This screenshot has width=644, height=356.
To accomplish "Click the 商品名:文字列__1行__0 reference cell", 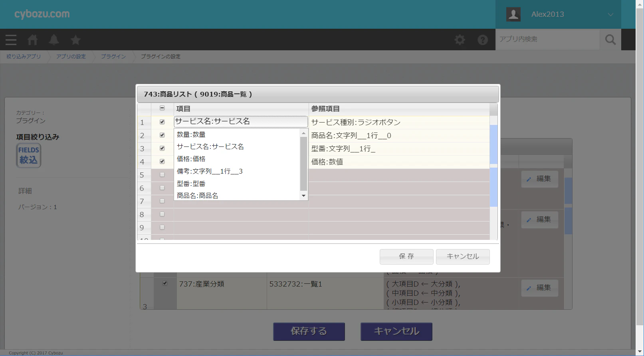I will tap(399, 136).
